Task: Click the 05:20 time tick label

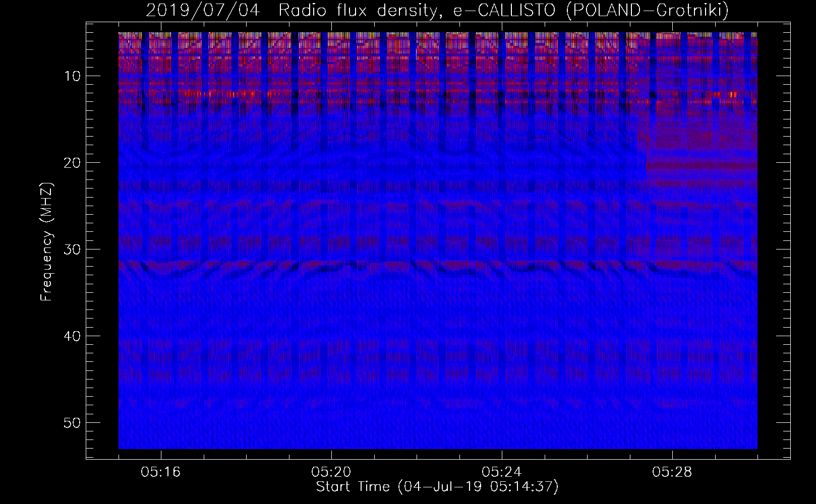Action: tap(331, 472)
